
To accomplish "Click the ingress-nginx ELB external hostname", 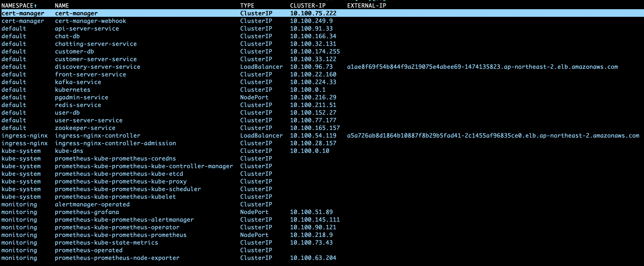I will [x=493, y=136].
